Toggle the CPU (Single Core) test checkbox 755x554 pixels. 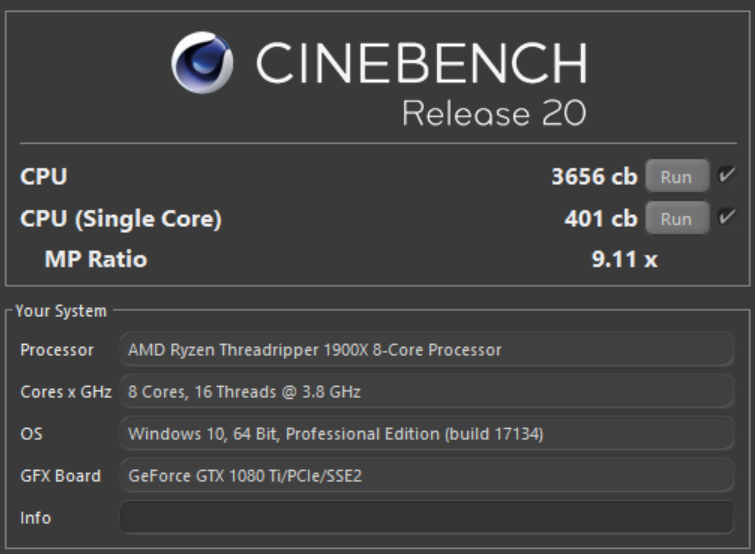[727, 218]
